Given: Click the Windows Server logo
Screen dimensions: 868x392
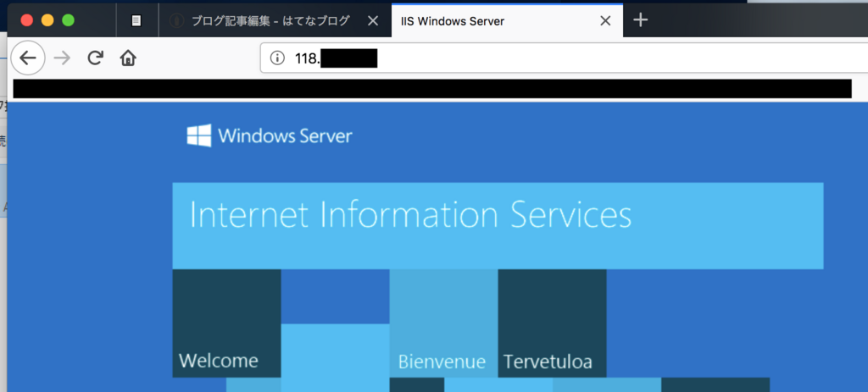Looking at the screenshot, I should [x=270, y=135].
